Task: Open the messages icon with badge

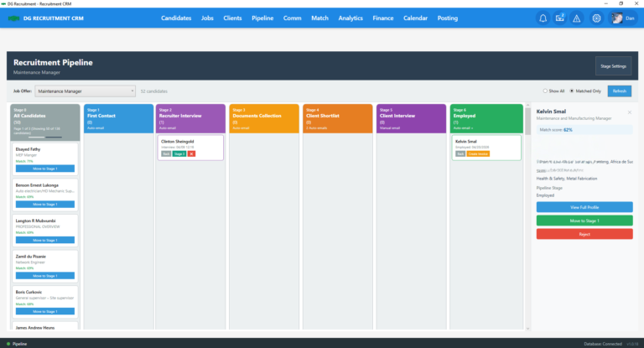Action: (559, 18)
